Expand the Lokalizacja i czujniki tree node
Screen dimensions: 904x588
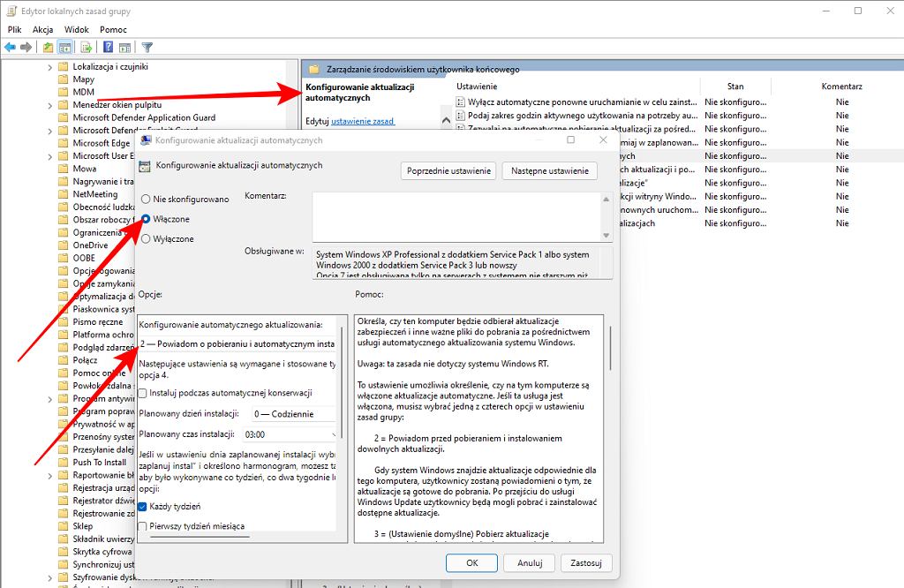pos(49,67)
